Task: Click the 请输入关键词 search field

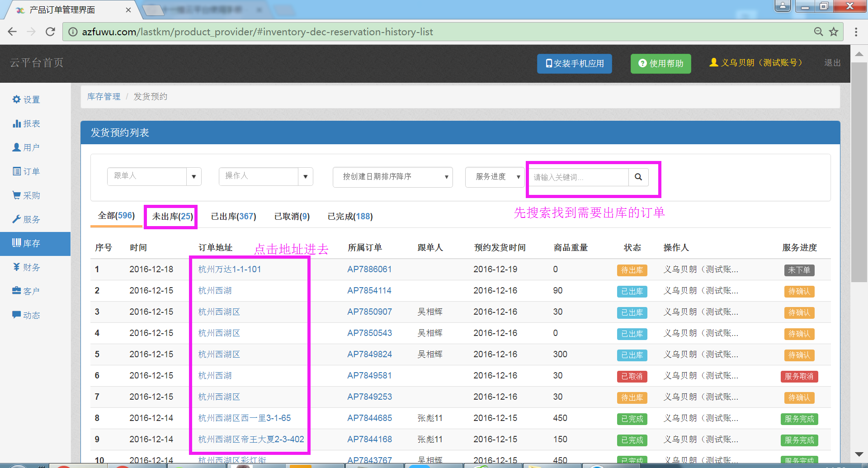Action: (x=579, y=177)
